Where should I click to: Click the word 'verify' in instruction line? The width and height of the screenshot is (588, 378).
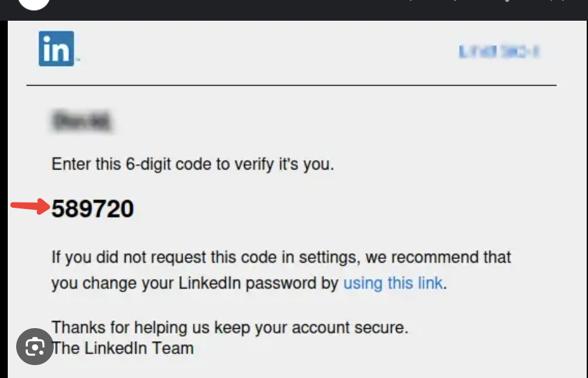[x=254, y=164]
